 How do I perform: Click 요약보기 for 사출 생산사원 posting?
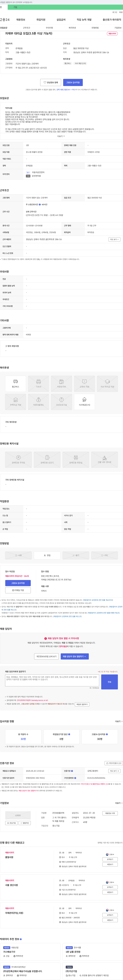pyautogui.click(x=110, y=887)
